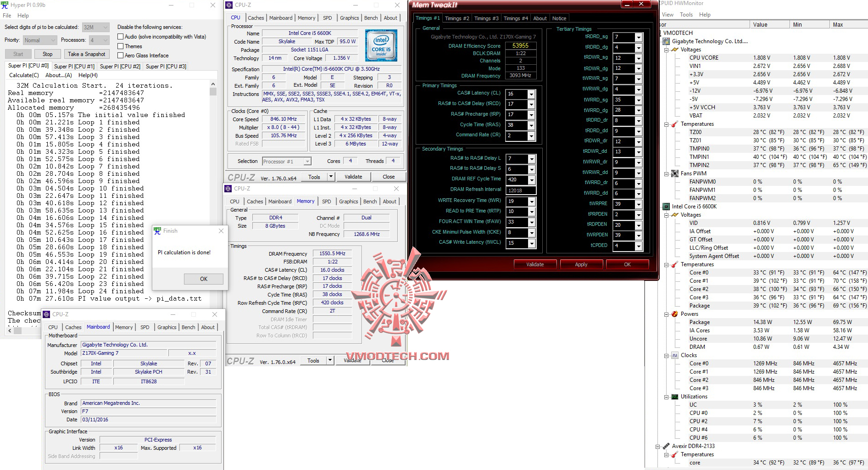This screenshot has width=868, height=470.
Task: Open the CAS# Latency (tCL) dropdown in Mem TweakIt
Action: click(531, 94)
